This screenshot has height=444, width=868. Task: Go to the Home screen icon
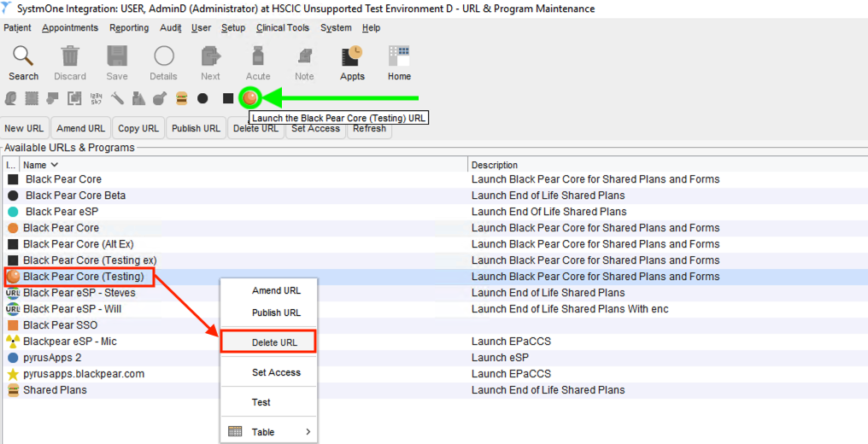[x=399, y=56]
